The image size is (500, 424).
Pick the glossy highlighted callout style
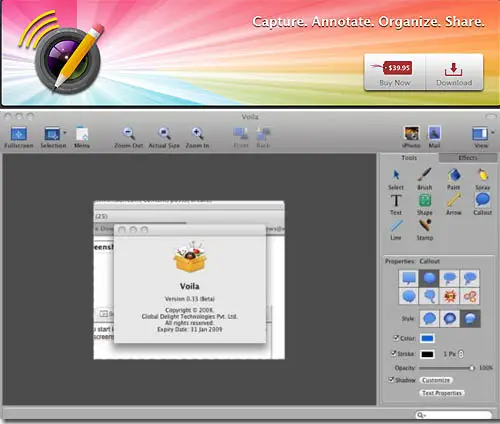click(470, 318)
